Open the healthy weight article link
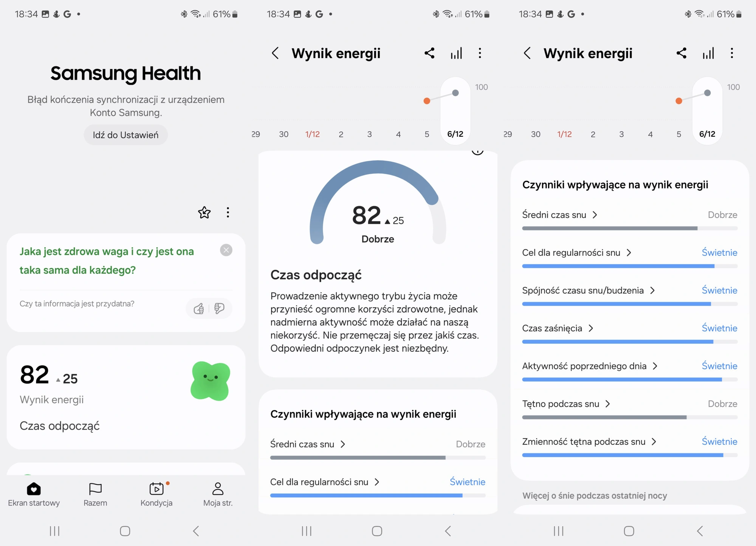 coord(107,261)
